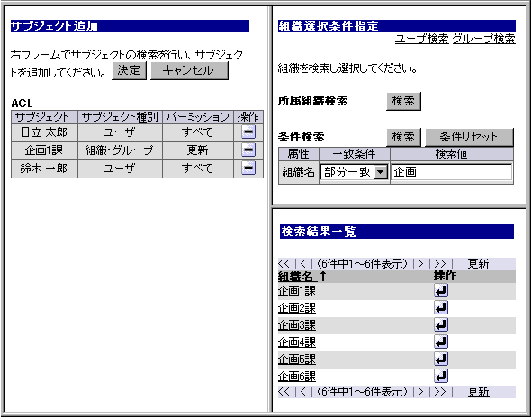Focus the 検索値 input containing 企画

(452, 172)
